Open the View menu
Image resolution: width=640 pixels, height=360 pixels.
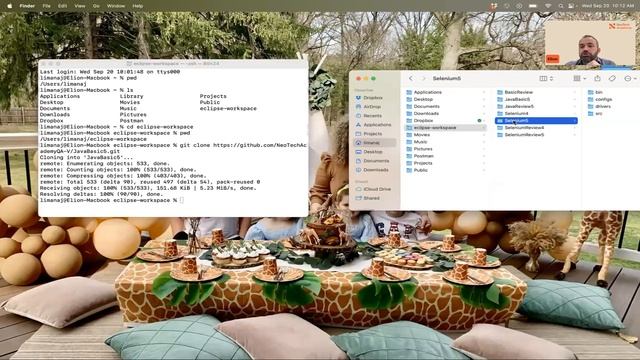pyautogui.click(x=80, y=6)
